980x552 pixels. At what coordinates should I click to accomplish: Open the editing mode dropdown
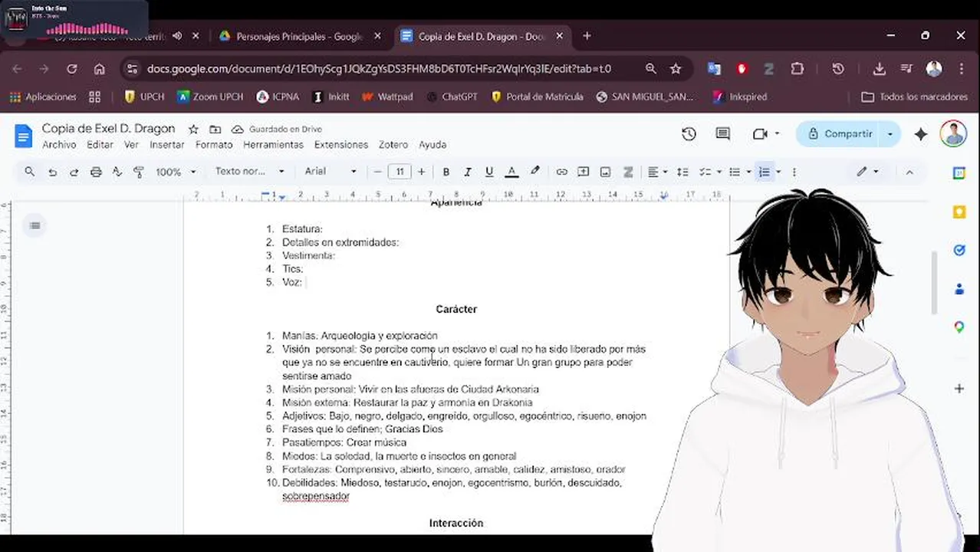[x=868, y=172]
